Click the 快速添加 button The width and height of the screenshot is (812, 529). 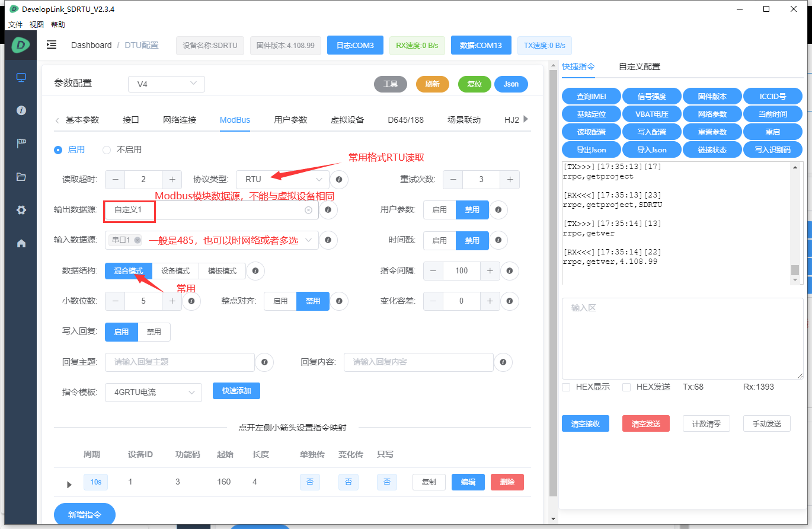click(236, 391)
